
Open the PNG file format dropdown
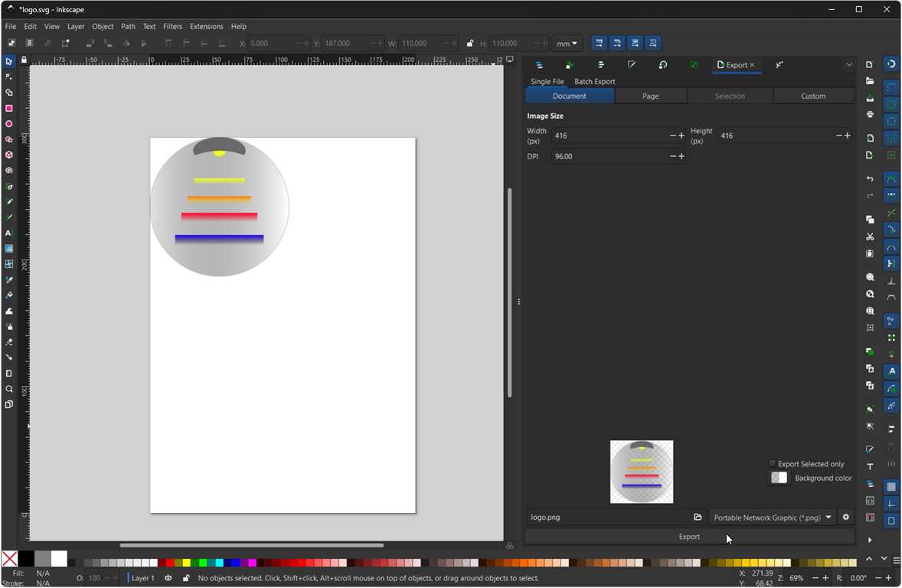point(773,518)
